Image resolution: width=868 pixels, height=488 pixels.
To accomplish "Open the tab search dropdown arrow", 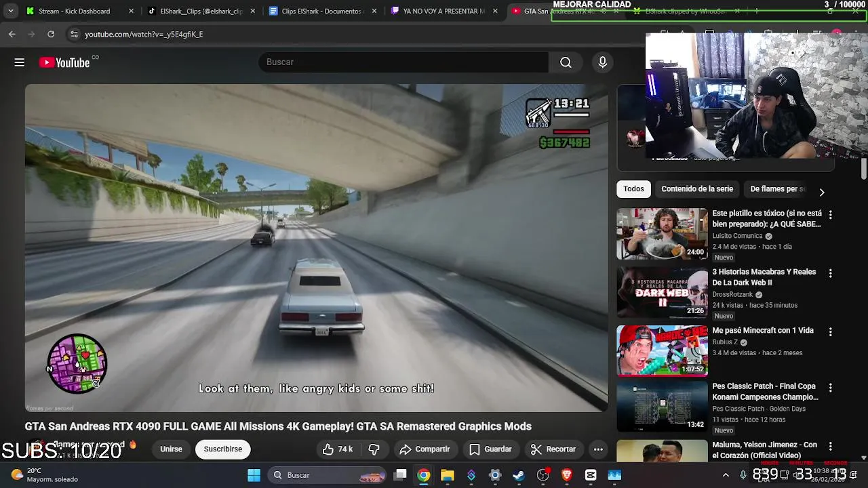I will point(10,11).
